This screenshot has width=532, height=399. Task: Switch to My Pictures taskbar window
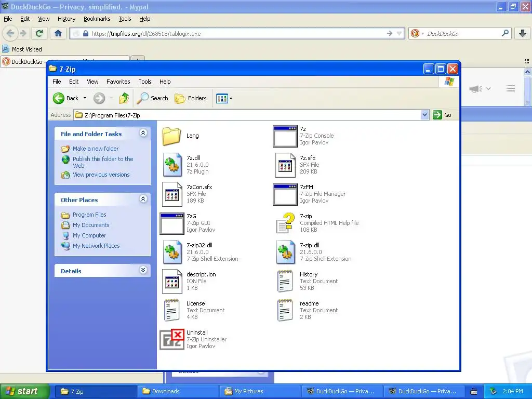pyautogui.click(x=260, y=391)
